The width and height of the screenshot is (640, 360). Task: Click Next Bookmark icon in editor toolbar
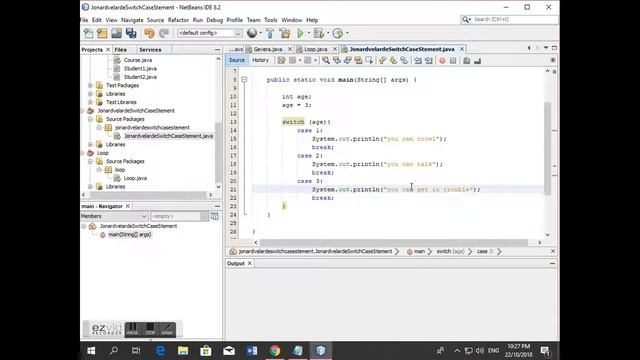[x=393, y=60]
